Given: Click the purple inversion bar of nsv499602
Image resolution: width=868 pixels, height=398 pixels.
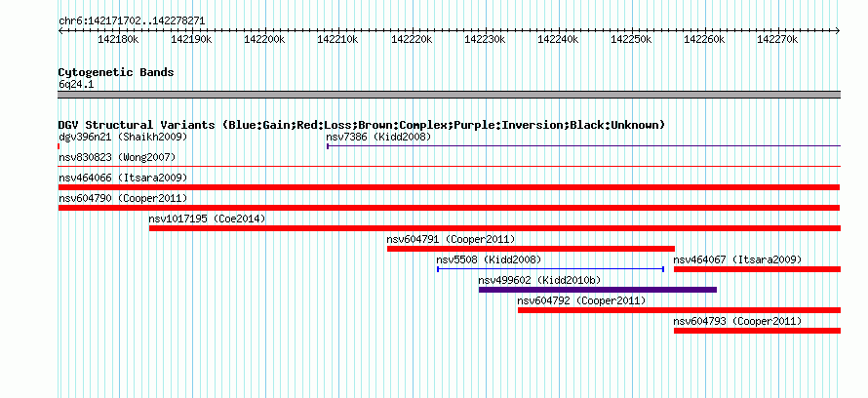Looking at the screenshot, I should 598,290.
